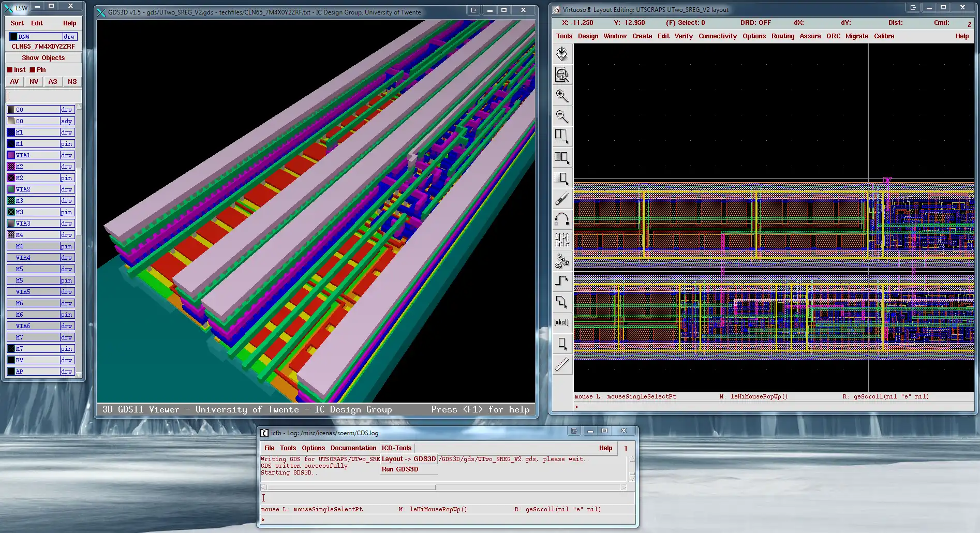Click the Zoom In magnifier icon

coord(561,96)
